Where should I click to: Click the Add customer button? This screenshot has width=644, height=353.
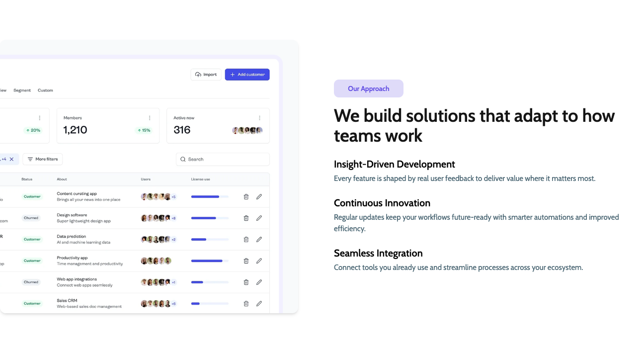pos(247,75)
